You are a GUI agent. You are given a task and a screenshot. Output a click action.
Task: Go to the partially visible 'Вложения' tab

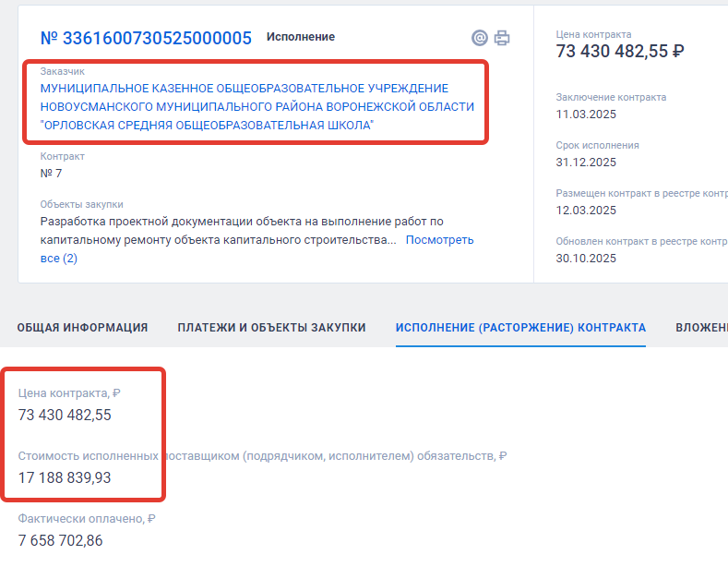click(x=701, y=328)
